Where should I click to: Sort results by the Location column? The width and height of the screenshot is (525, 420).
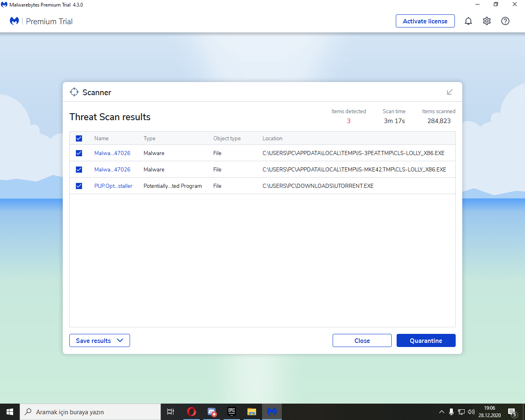pos(272,139)
